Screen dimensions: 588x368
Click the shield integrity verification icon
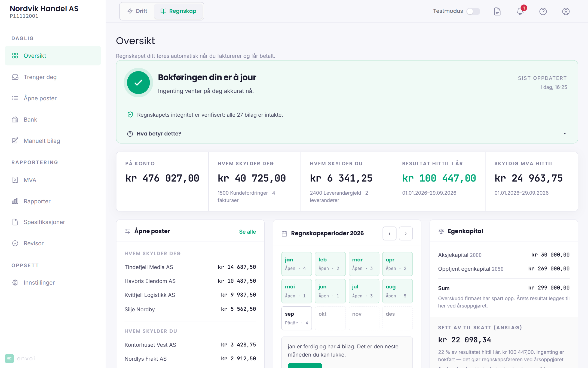[130, 115]
